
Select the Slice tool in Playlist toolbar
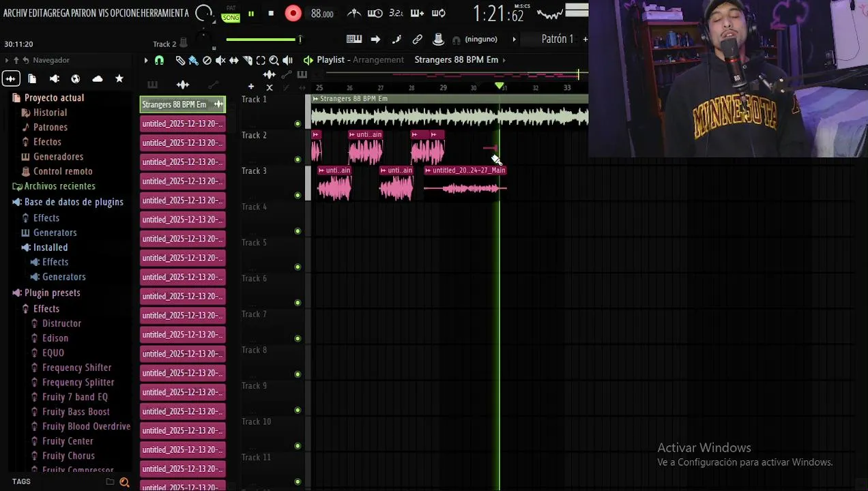248,60
